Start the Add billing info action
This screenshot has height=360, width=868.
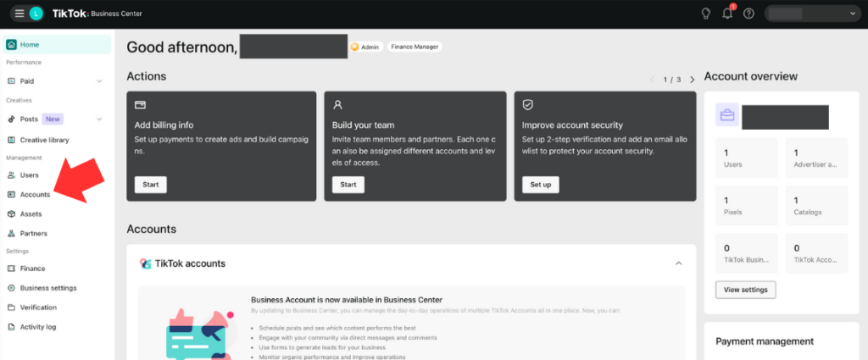(150, 185)
